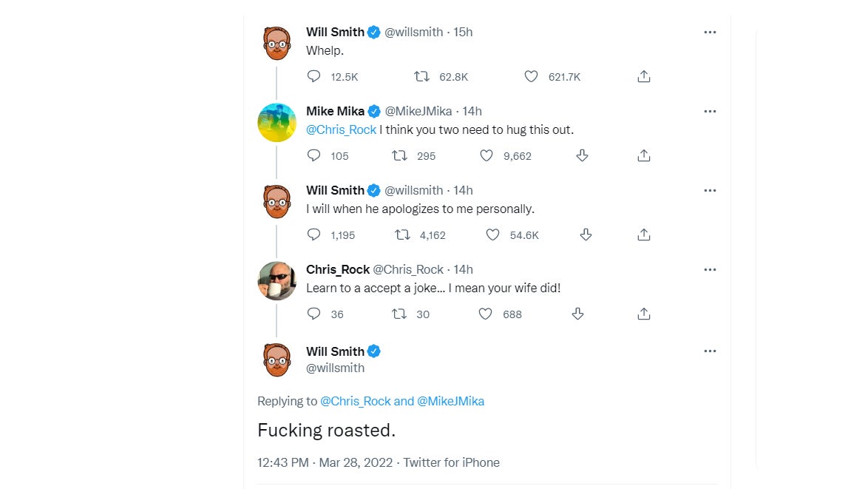Screen dimensions: 868x489
Task: Share the "Learn to a accept a joke" tweet
Action: tap(644, 314)
